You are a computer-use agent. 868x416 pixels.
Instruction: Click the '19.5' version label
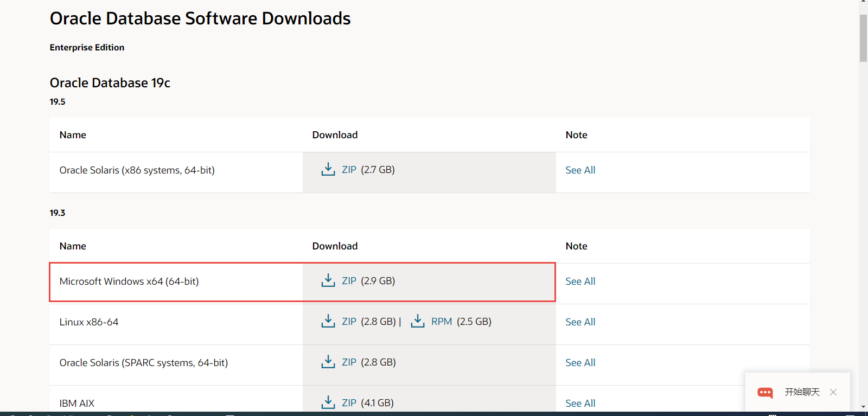coord(58,102)
